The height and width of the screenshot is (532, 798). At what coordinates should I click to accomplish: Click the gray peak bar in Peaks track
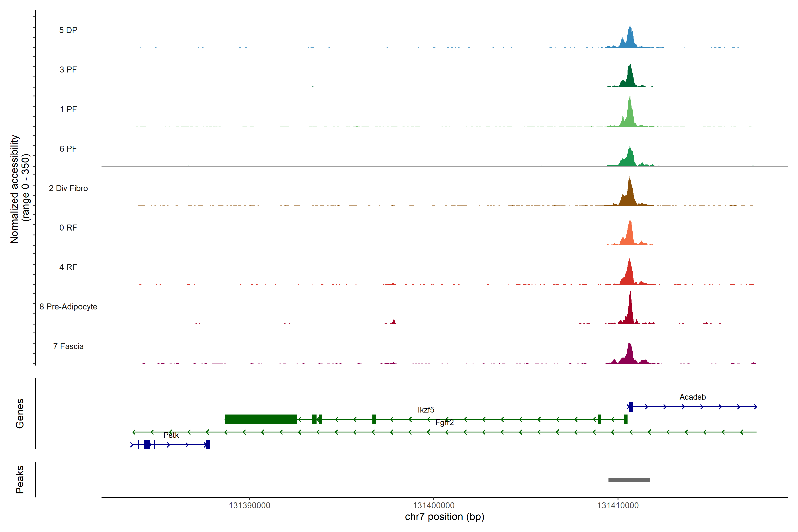[x=629, y=480]
